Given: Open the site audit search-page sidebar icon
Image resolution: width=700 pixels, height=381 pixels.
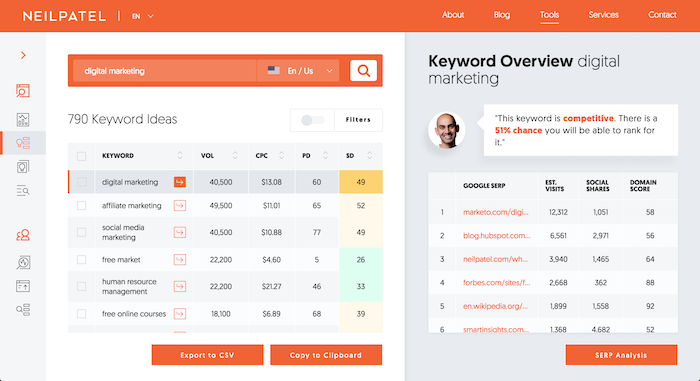Looking at the screenshot, I should 23,91.
